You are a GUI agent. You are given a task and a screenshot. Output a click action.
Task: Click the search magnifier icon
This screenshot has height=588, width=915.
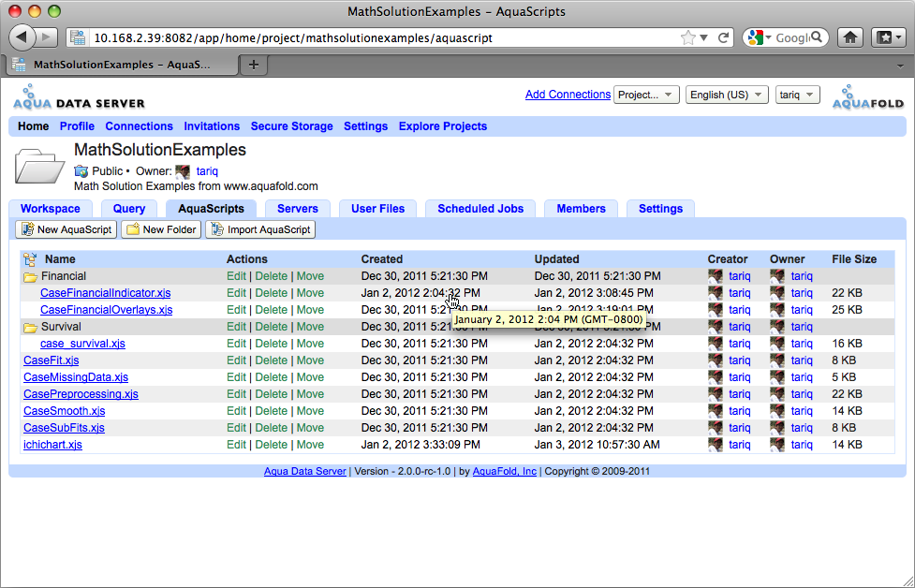tap(817, 37)
